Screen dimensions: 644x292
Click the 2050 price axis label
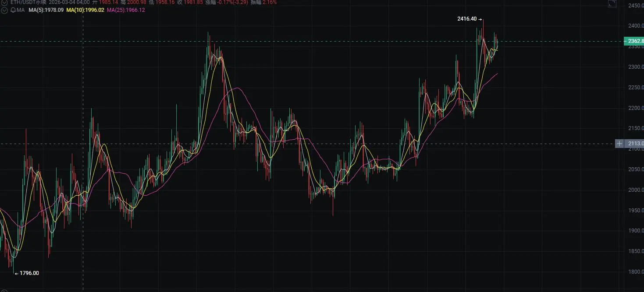tap(636, 169)
